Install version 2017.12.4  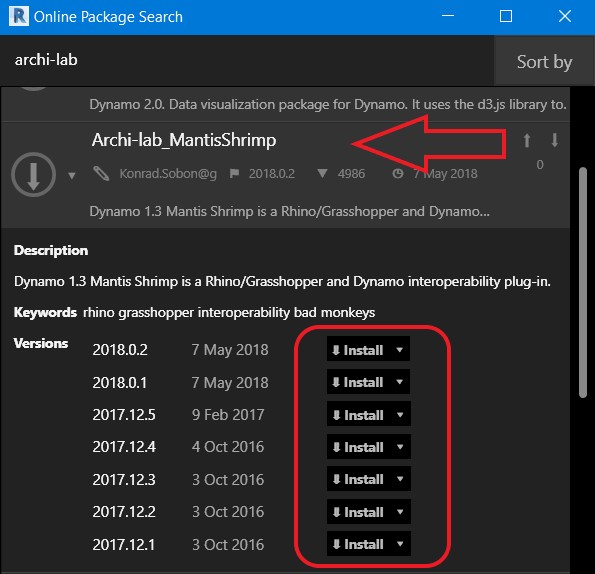358,447
